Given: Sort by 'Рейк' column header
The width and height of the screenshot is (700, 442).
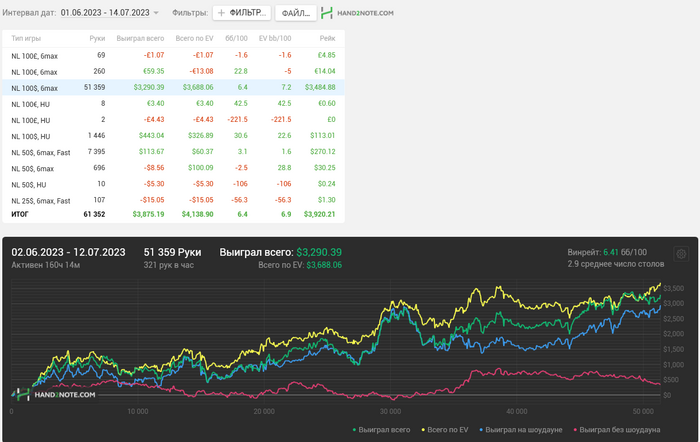Looking at the screenshot, I should point(327,37).
